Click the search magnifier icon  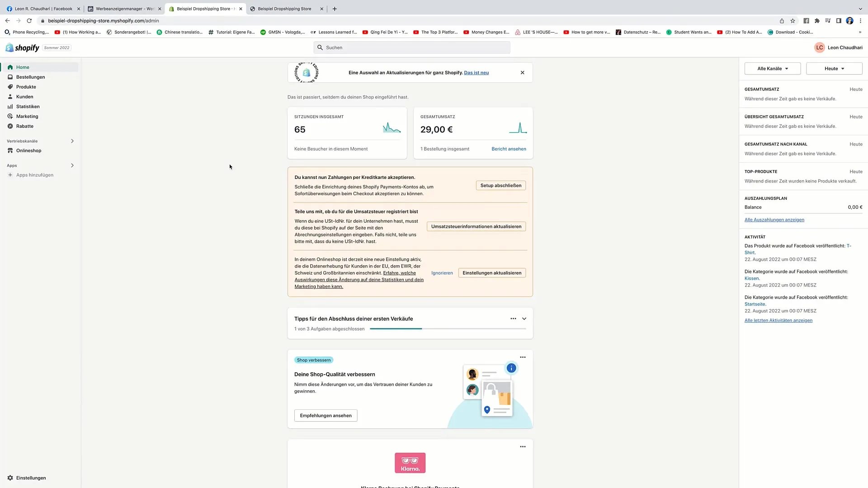pyautogui.click(x=320, y=47)
